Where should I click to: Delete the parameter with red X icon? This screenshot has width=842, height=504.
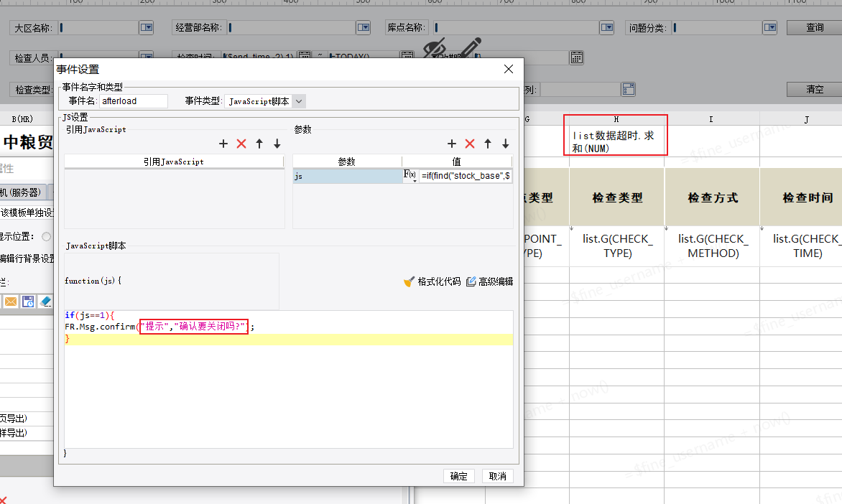click(x=470, y=144)
